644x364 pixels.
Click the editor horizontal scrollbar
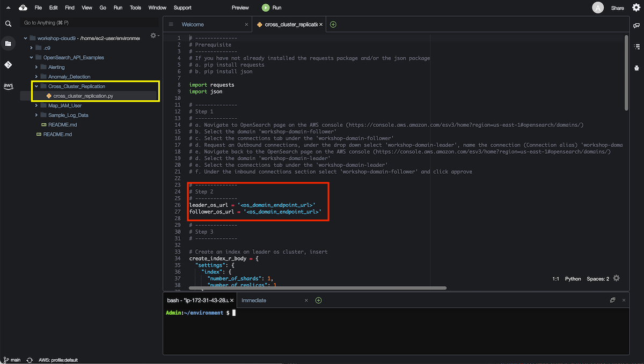pyautogui.click(x=318, y=288)
